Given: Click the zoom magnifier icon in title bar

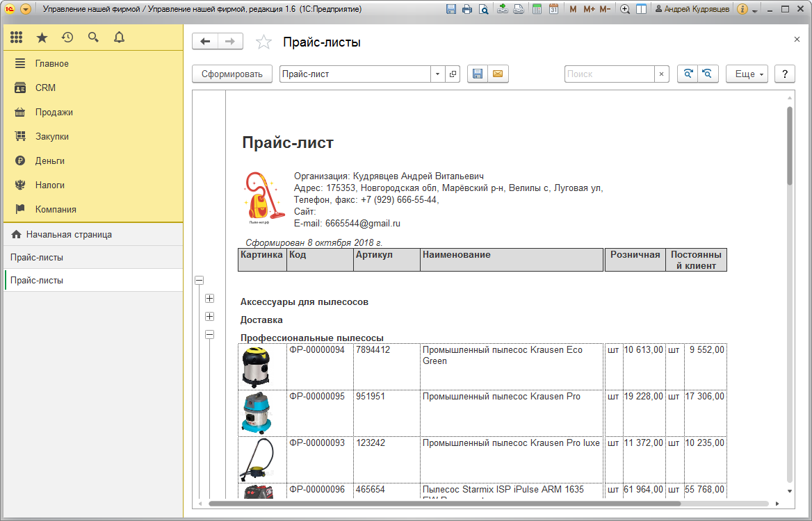Looking at the screenshot, I should 625,9.
